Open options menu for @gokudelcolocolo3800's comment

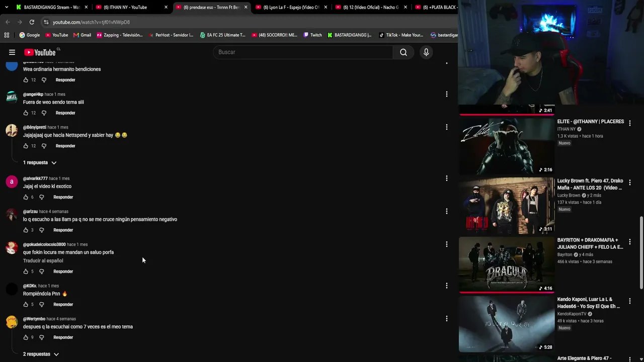click(x=446, y=244)
